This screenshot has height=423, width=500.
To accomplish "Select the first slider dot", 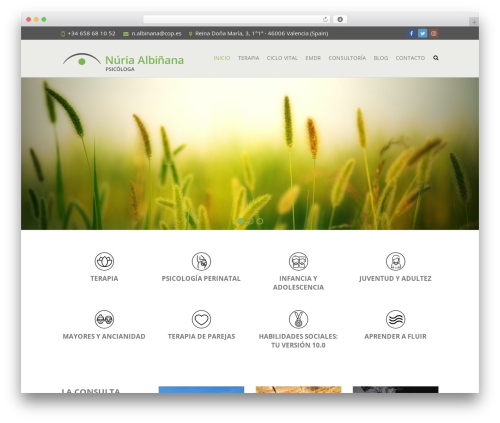I will tap(241, 221).
